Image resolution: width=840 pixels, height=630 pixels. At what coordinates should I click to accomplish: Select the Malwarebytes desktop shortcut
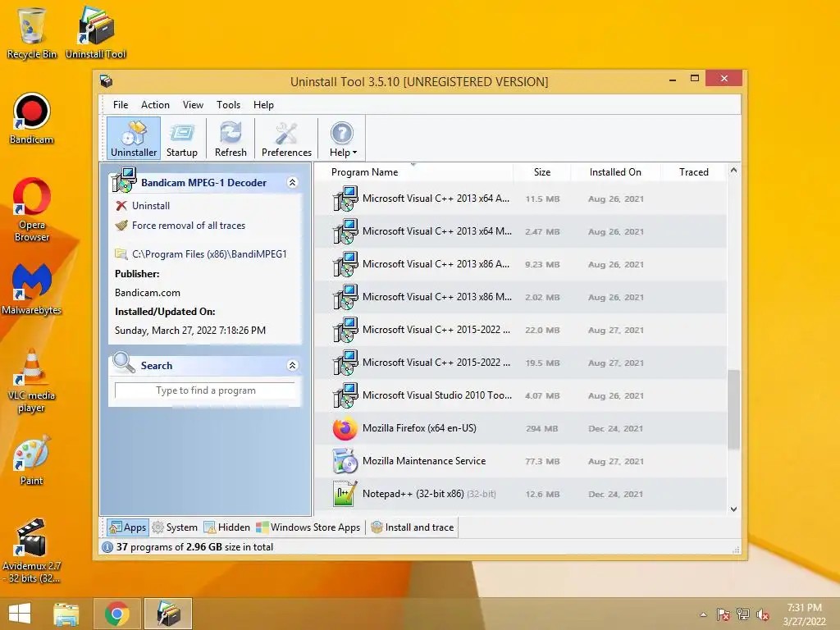pyautogui.click(x=32, y=290)
